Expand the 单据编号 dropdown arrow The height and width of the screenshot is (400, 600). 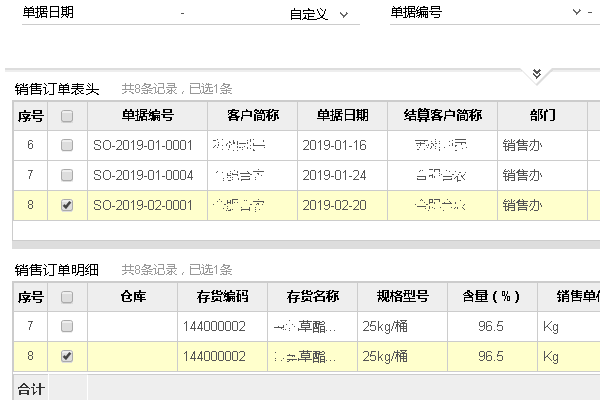pos(576,13)
